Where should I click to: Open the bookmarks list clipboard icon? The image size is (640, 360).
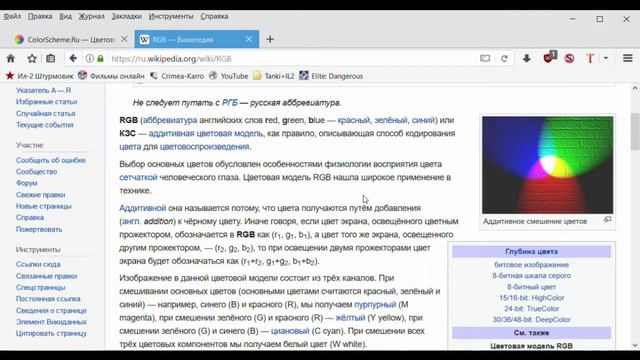tap(51, 58)
